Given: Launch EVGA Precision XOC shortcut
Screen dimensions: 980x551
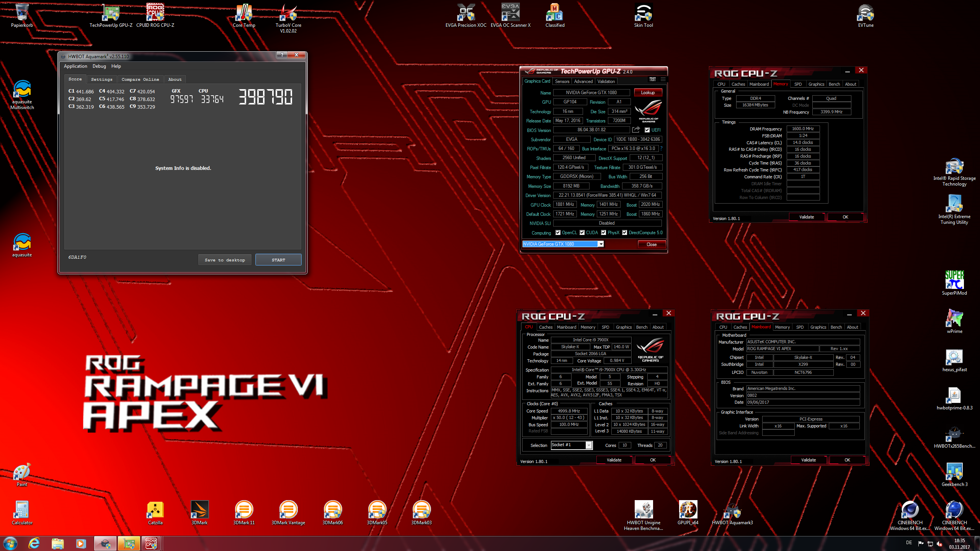Looking at the screenshot, I should coord(466,16).
